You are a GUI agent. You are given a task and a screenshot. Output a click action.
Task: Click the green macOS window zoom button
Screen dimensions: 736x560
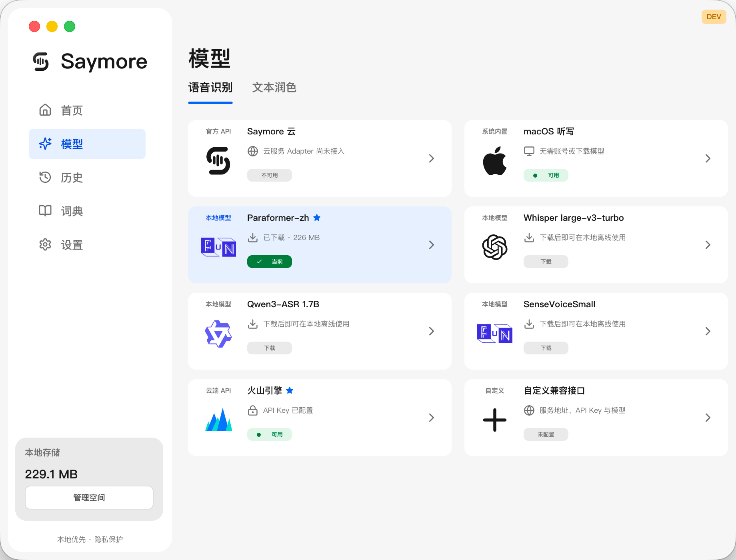(70, 26)
